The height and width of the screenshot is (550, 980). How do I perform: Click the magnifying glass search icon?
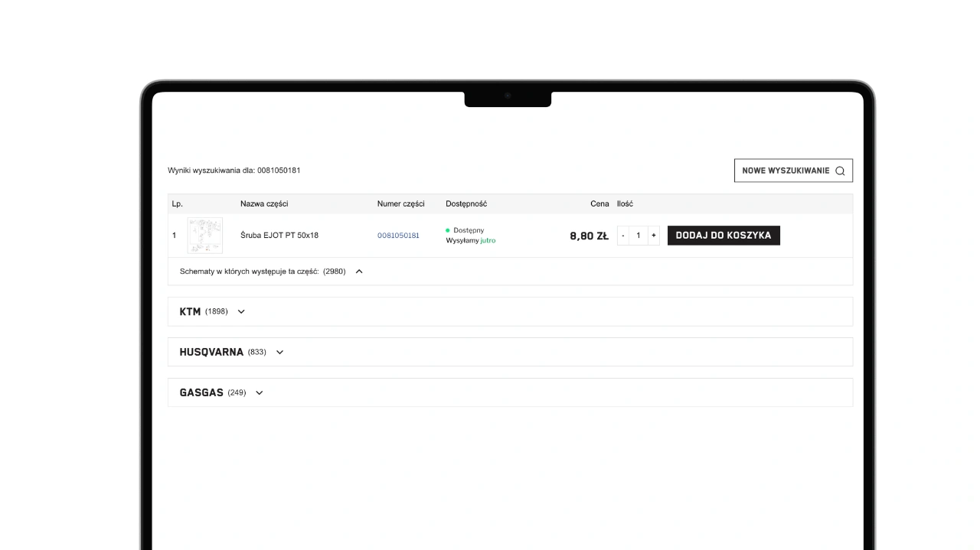tap(840, 171)
